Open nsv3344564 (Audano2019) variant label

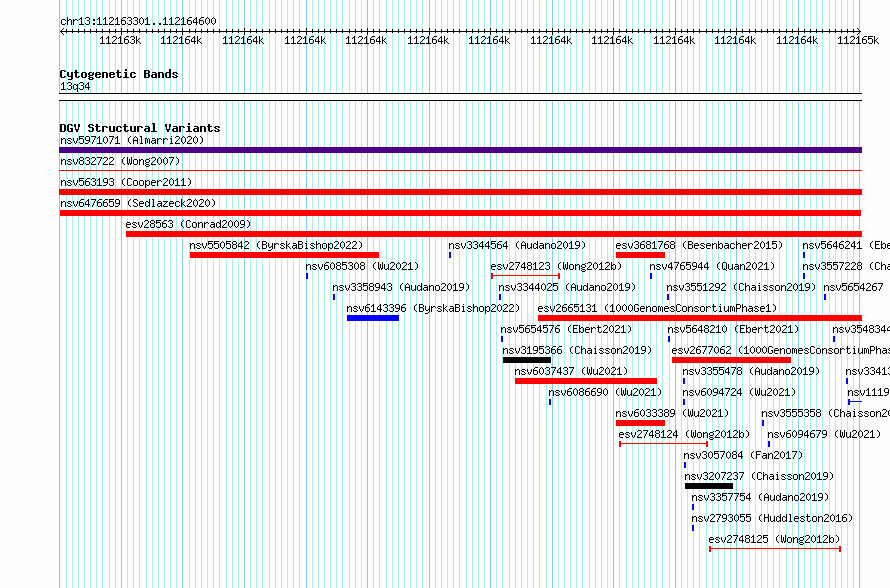[x=517, y=245]
